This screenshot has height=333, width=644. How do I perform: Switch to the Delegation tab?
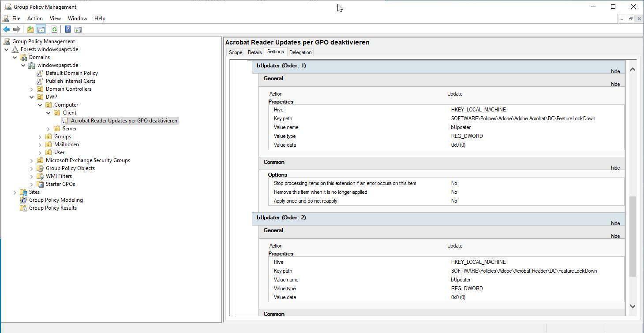[x=300, y=52]
